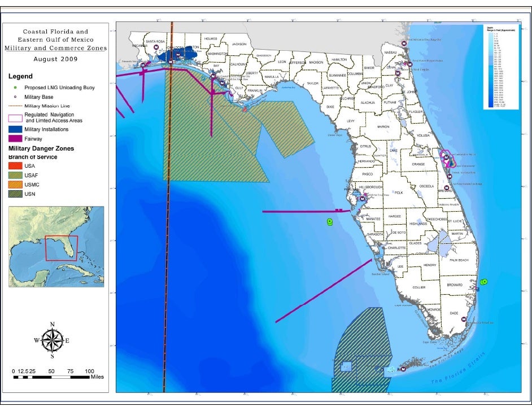Click the 'POLK' county label
The height and width of the screenshot is (411, 532).
pyautogui.click(x=399, y=193)
